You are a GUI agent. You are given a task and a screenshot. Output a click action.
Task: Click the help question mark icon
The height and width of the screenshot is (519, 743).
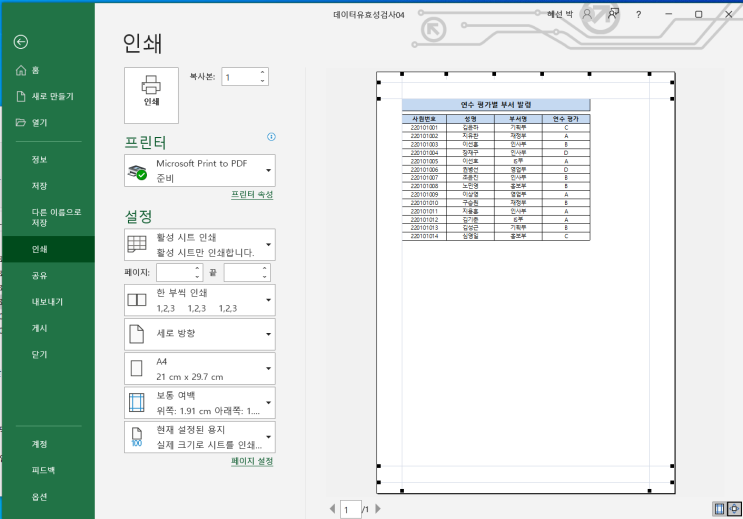tap(638, 15)
